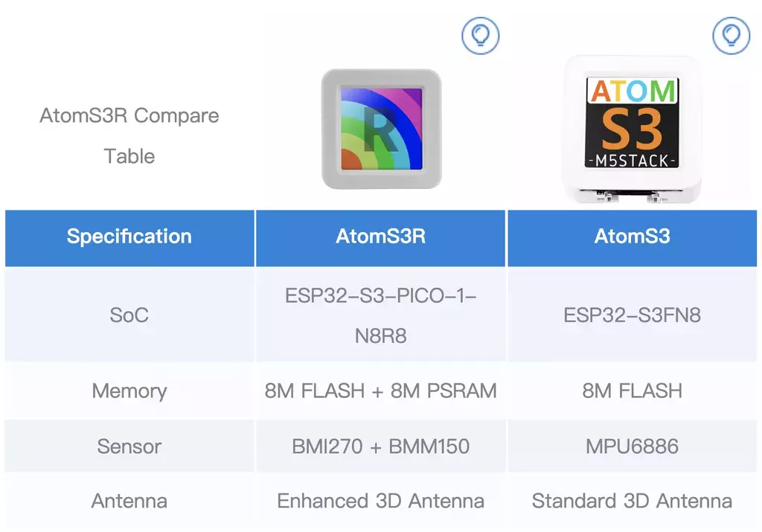Click the SoC row label
The height and width of the screenshot is (532, 762).
point(129,315)
